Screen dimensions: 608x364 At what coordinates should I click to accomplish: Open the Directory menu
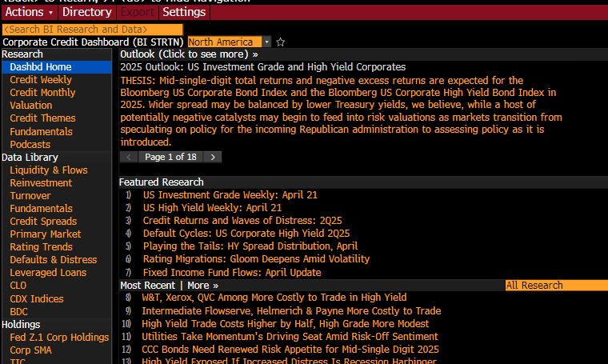pyautogui.click(x=87, y=12)
